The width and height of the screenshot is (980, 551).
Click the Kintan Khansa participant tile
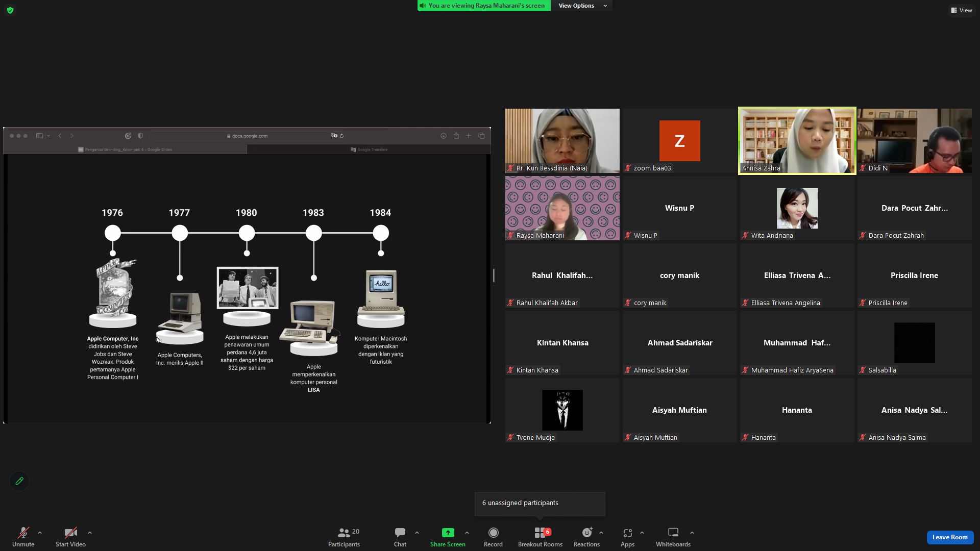point(562,343)
